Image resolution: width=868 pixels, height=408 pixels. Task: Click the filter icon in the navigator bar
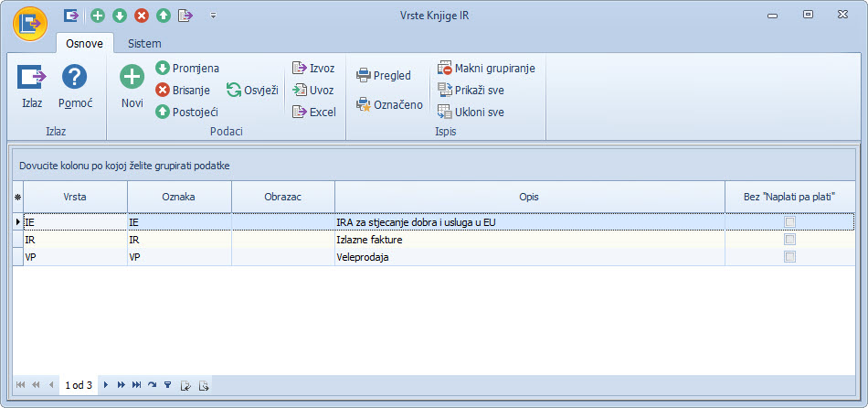point(167,386)
